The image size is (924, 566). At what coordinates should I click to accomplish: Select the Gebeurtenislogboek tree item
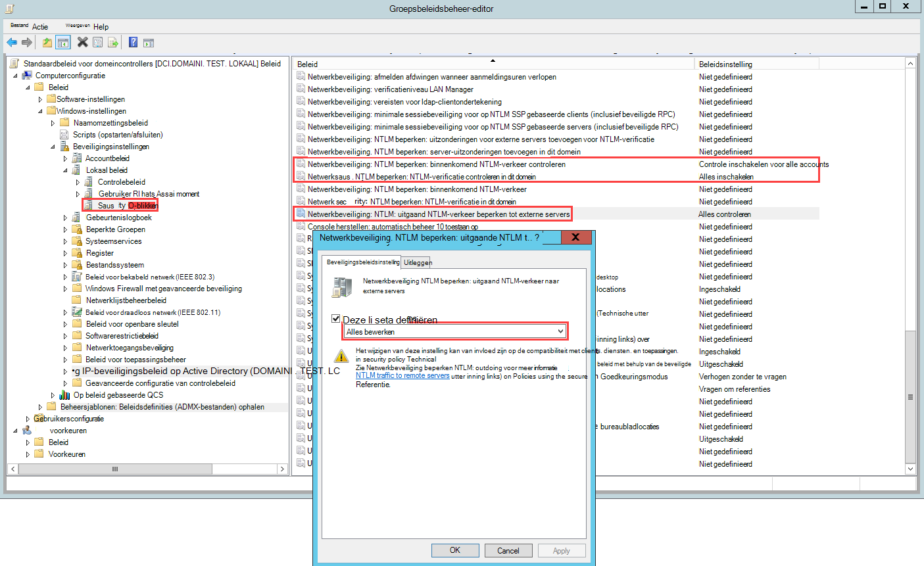coord(118,218)
